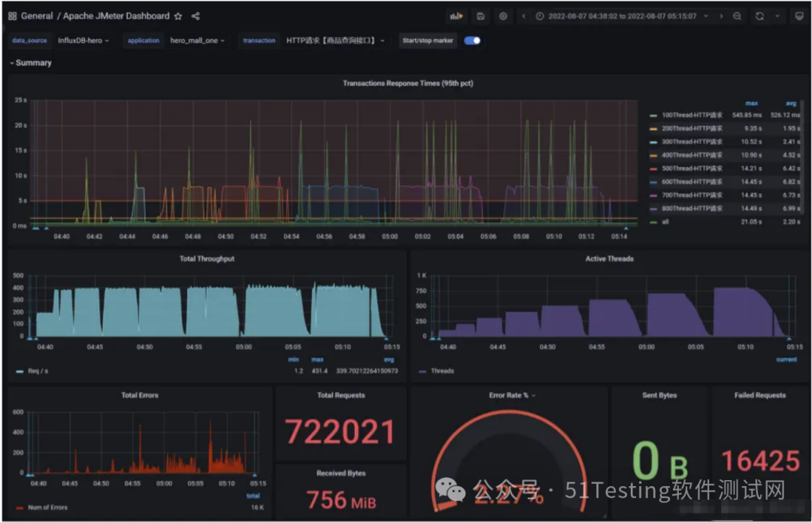
Task: Open the transaction HTTP请求 dropdown
Action: (335, 41)
